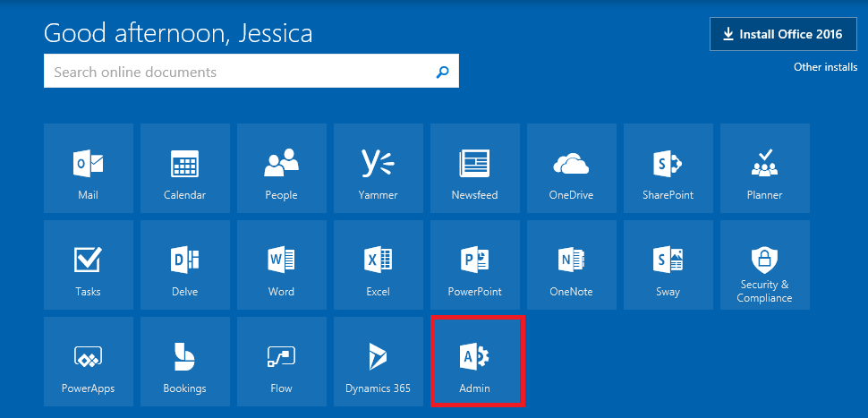Launch OneDrive cloud storage
This screenshot has height=418, width=868.
pyautogui.click(x=571, y=168)
